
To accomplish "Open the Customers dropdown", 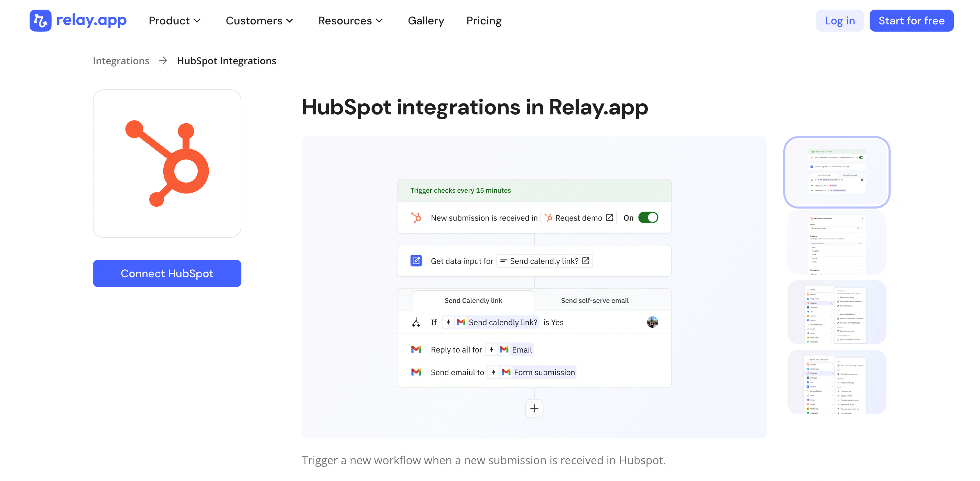I will coord(259,21).
